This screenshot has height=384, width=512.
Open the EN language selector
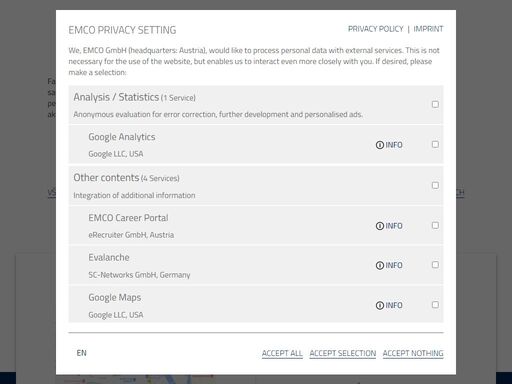click(x=81, y=353)
